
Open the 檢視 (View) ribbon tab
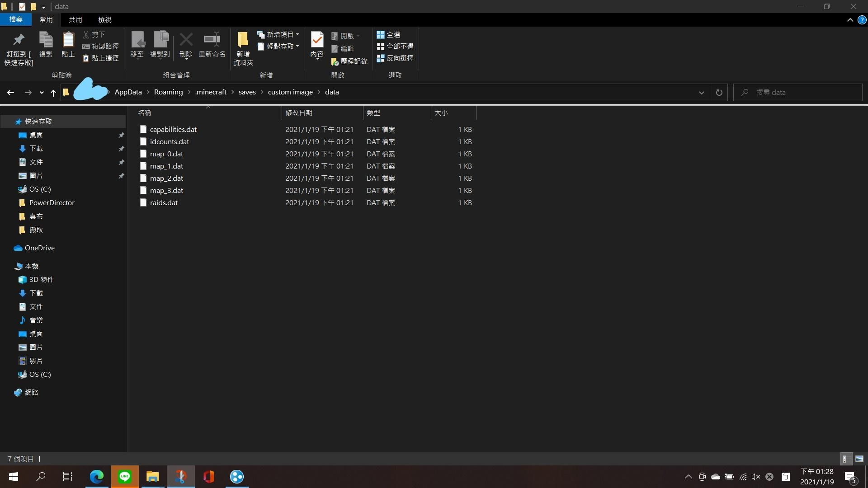pyautogui.click(x=105, y=20)
